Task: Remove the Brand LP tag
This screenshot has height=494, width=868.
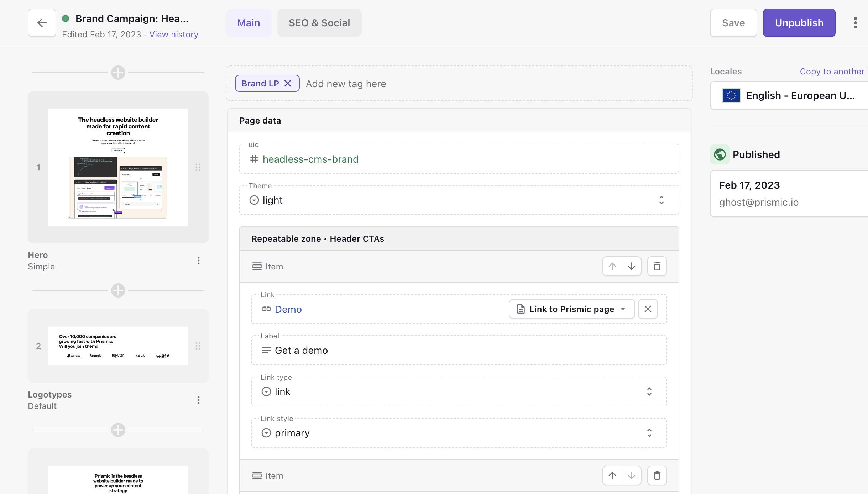Action: click(x=288, y=83)
